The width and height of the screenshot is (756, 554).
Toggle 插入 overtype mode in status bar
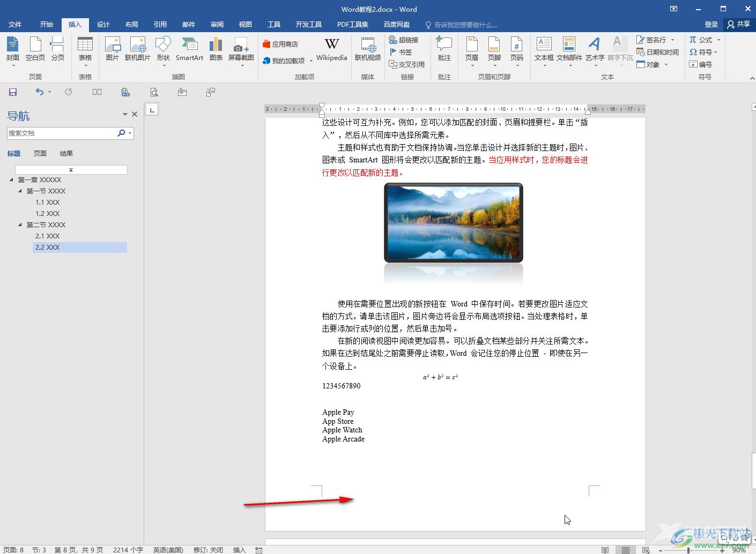[x=239, y=550]
